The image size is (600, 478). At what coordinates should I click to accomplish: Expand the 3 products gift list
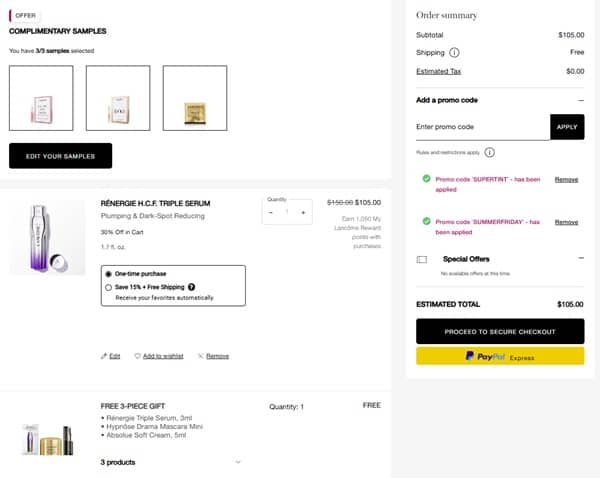pyautogui.click(x=238, y=462)
